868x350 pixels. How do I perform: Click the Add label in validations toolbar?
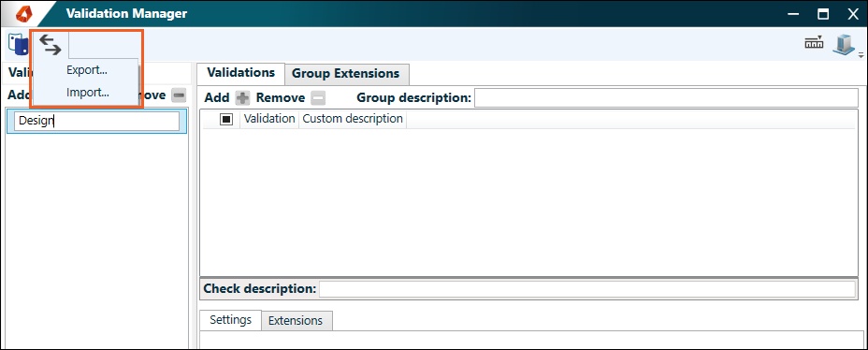click(x=217, y=98)
